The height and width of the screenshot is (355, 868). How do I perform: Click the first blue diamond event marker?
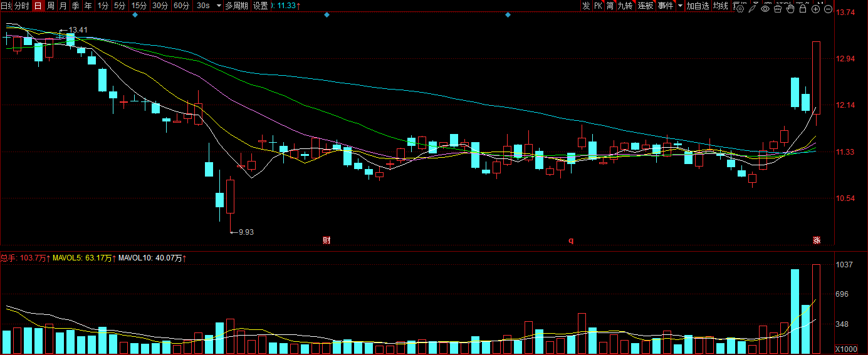pyautogui.click(x=135, y=15)
